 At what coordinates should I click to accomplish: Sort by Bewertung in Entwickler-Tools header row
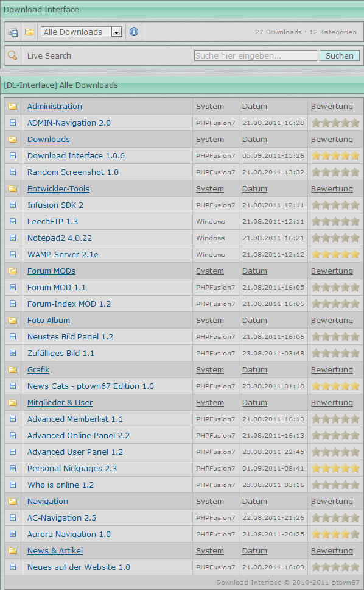pos(332,188)
